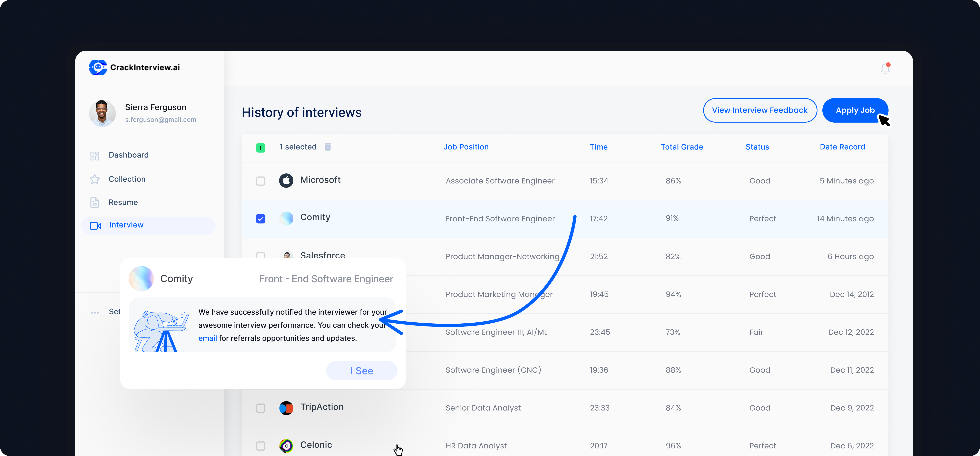Viewport: 980px width, 456px height.
Task: Click the Dashboard grid icon
Action: 95,156
